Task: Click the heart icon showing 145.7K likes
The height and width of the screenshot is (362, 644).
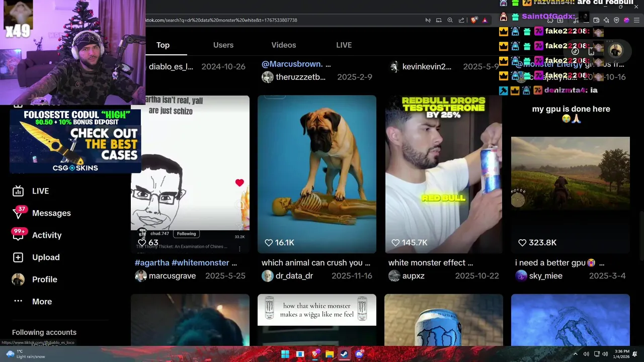Action: click(x=395, y=242)
